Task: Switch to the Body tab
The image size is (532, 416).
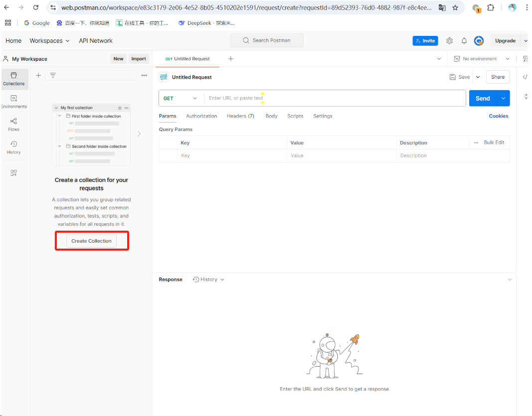Action: point(271,116)
